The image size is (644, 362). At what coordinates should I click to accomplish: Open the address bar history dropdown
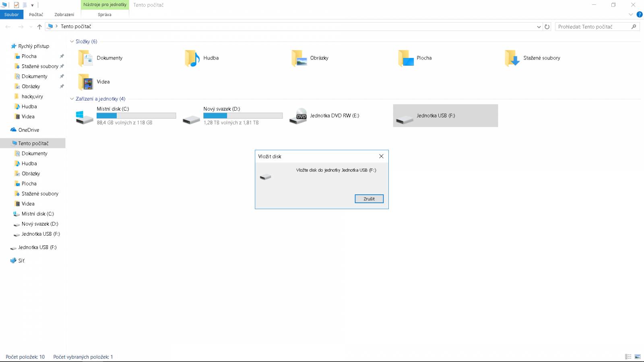(539, 27)
